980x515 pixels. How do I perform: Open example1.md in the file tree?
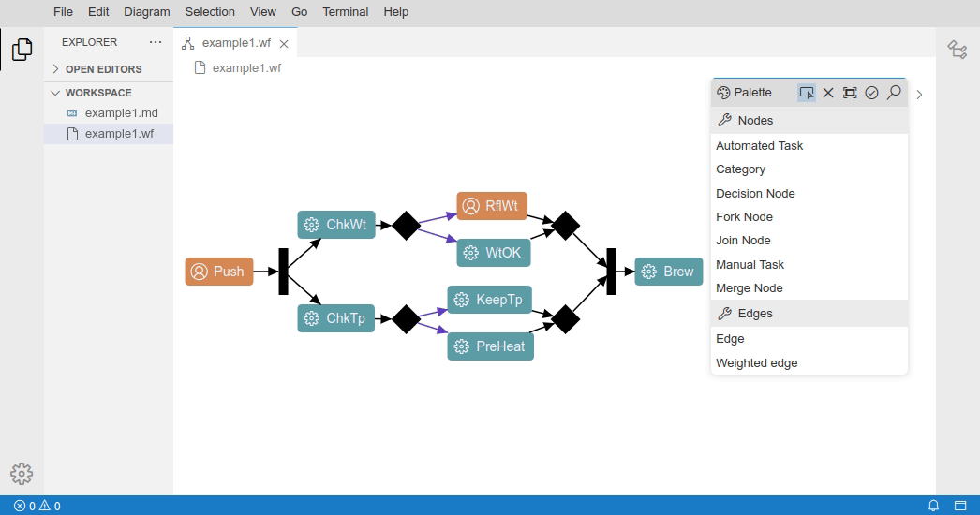pyautogui.click(x=121, y=113)
